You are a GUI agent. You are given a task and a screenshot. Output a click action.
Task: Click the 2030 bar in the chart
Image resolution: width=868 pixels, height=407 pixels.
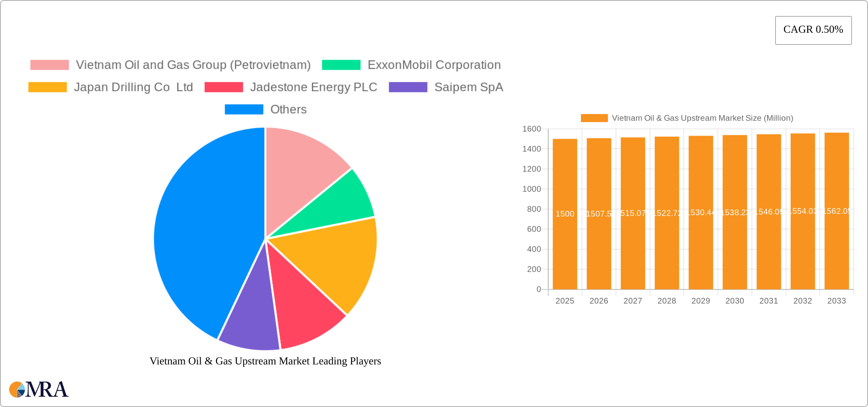(735, 212)
